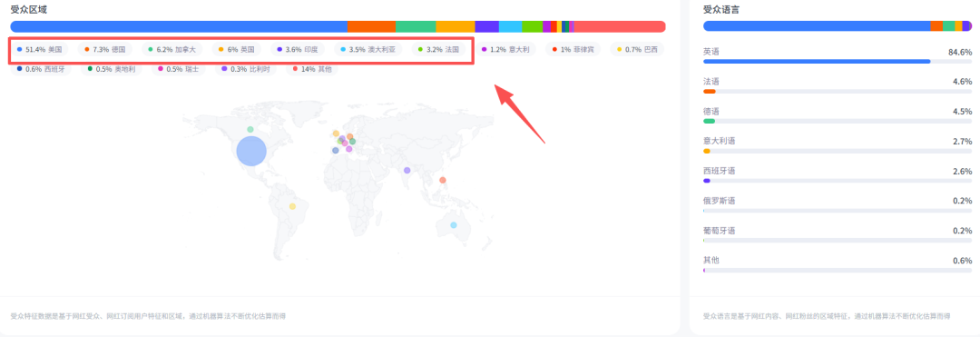This screenshot has height=337, width=980.
Task: Click the 德语 language label
Action: click(x=711, y=112)
